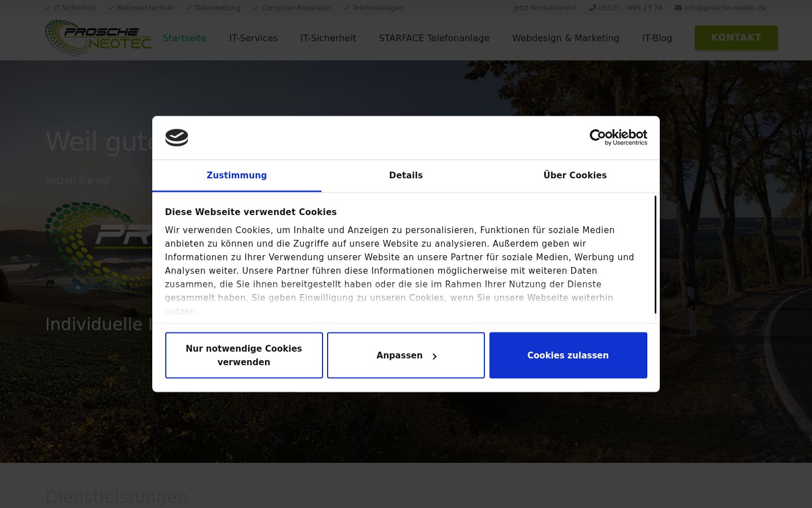Click the cookie text scrollbar
Image resolution: width=812 pixels, height=508 pixels.
pos(655,255)
